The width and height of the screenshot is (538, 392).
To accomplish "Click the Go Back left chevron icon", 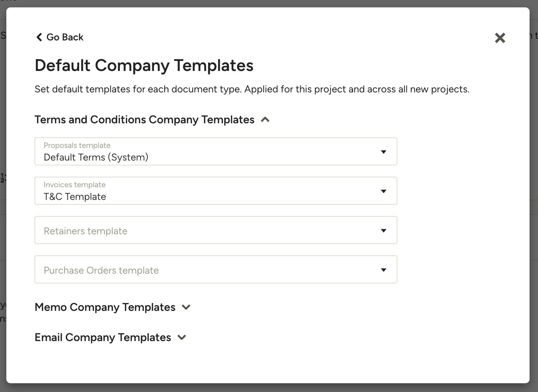I will (x=39, y=37).
